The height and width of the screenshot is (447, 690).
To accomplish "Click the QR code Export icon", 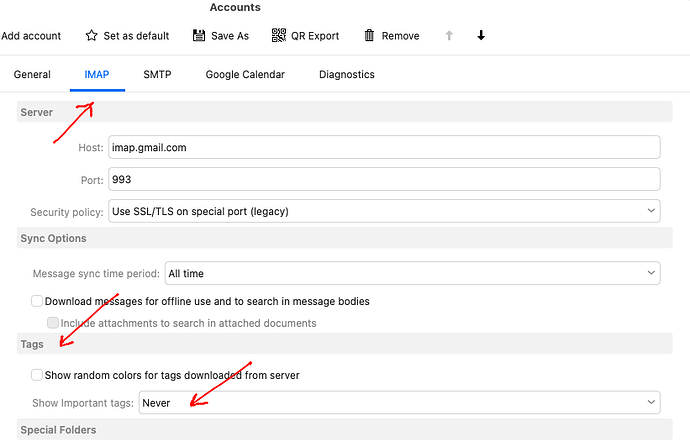I will (278, 36).
